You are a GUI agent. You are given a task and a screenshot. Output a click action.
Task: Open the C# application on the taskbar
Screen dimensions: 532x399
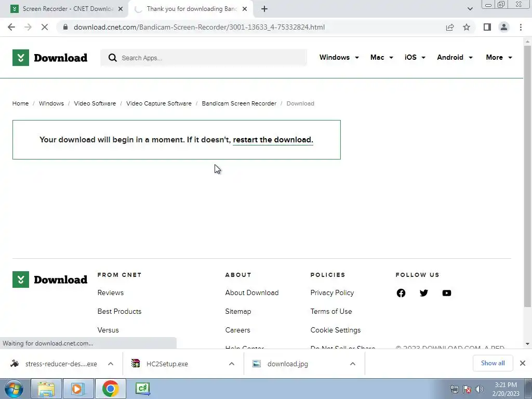(x=143, y=389)
